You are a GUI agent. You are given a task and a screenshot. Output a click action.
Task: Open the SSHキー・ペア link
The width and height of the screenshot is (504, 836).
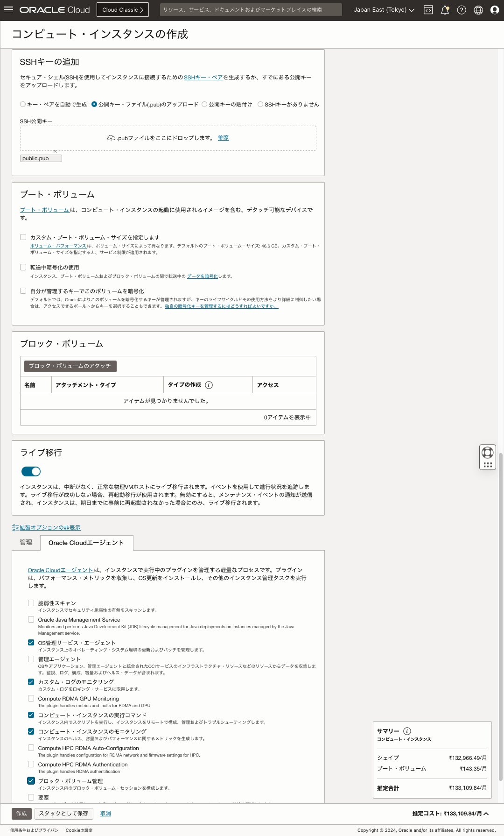tap(203, 78)
